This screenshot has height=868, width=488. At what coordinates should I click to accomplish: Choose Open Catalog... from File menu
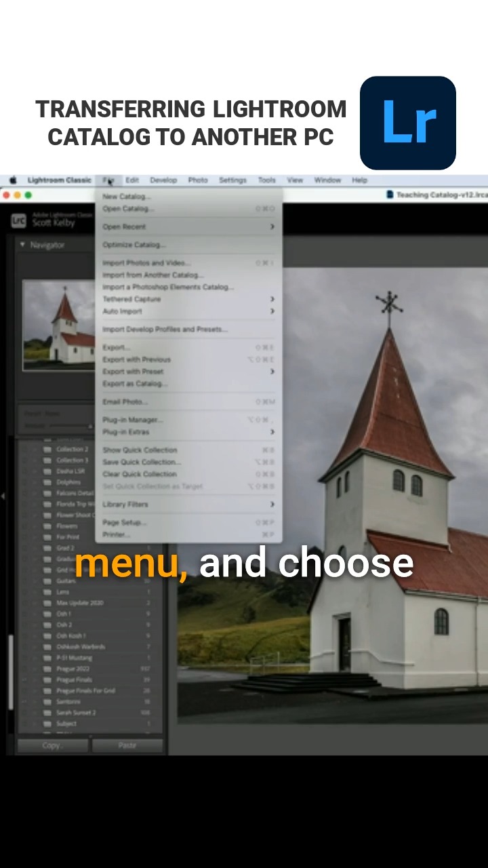click(188, 209)
